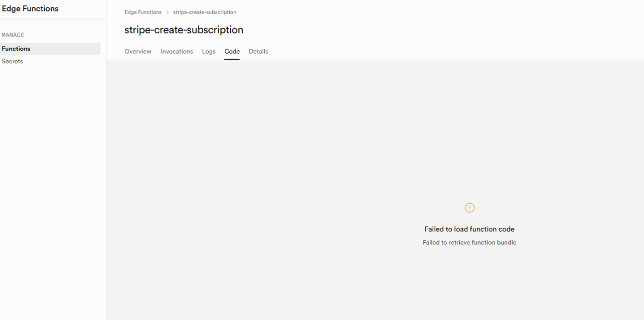Switch to the Overview tab
Image resolution: width=644 pixels, height=320 pixels.
click(x=138, y=51)
